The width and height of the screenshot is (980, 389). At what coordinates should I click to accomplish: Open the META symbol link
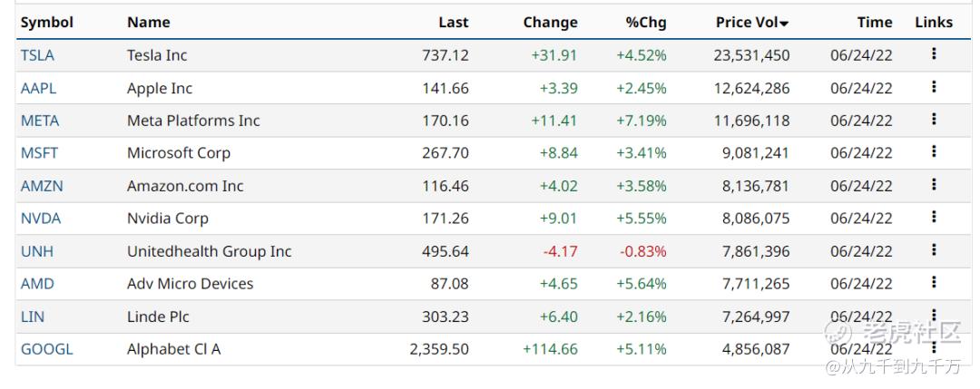pyautogui.click(x=40, y=121)
